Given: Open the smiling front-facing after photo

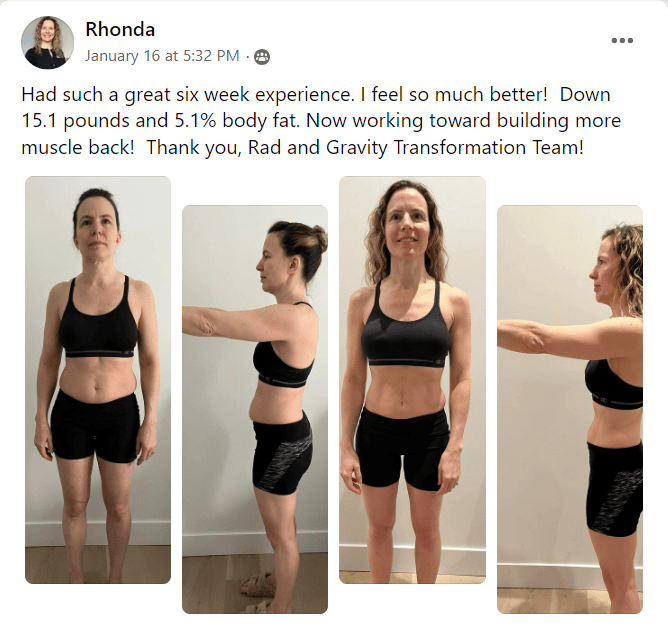Looking at the screenshot, I should pyautogui.click(x=412, y=380).
